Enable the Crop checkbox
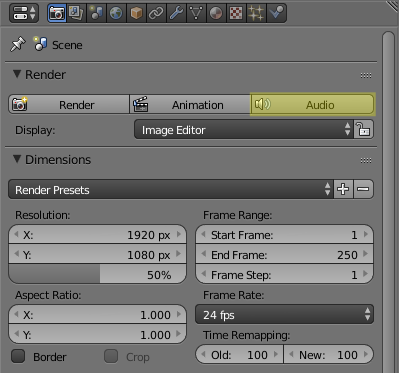This screenshot has width=399, height=373. [x=111, y=356]
